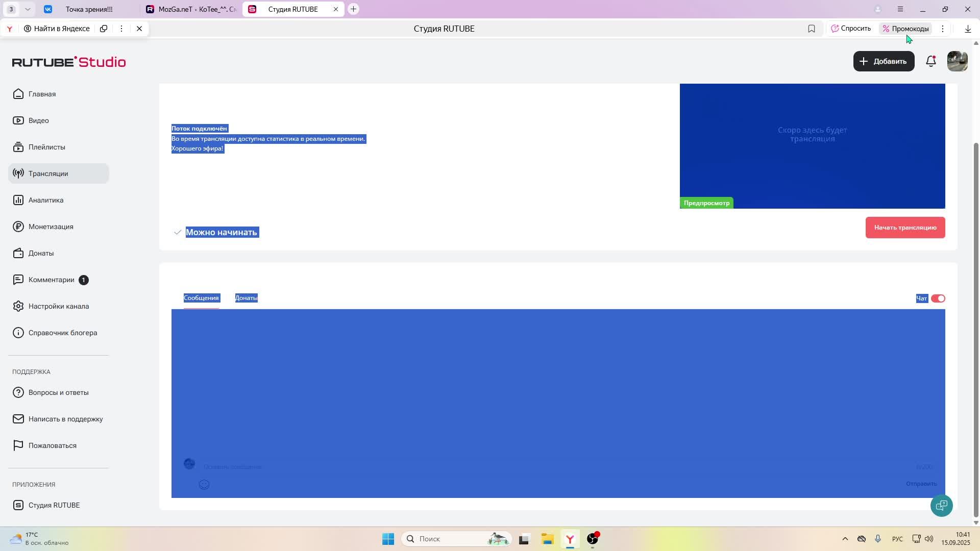The width and height of the screenshot is (980, 551).
Task: Select the Сообщения chat tab
Action: [x=201, y=298]
